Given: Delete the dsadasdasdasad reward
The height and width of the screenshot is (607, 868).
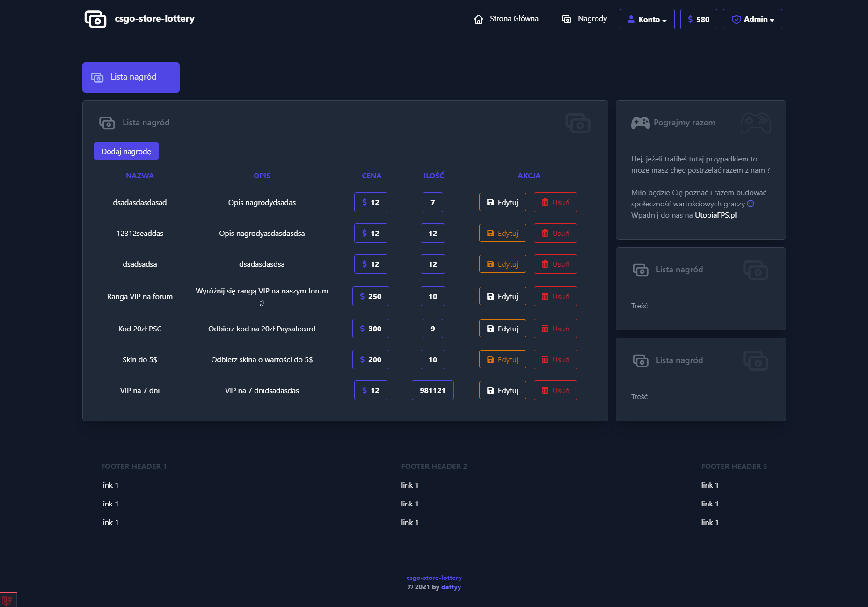Looking at the screenshot, I should [x=555, y=202].
